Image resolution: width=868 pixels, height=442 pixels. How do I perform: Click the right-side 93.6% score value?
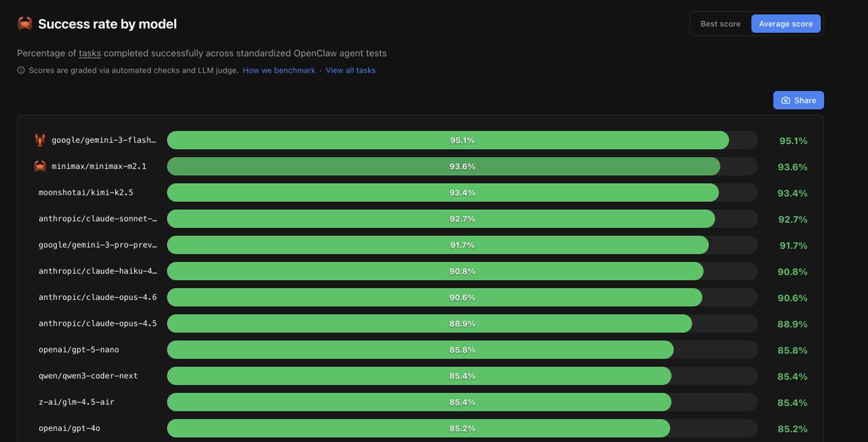click(x=793, y=167)
